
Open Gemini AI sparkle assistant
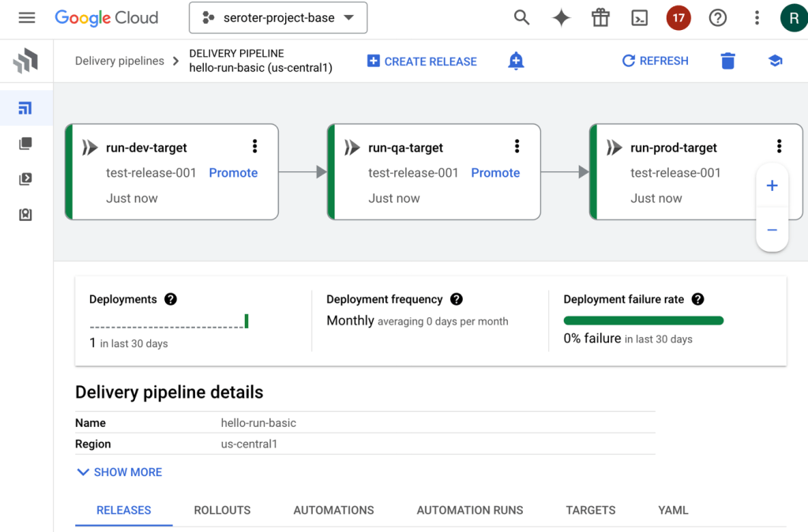click(x=561, y=17)
